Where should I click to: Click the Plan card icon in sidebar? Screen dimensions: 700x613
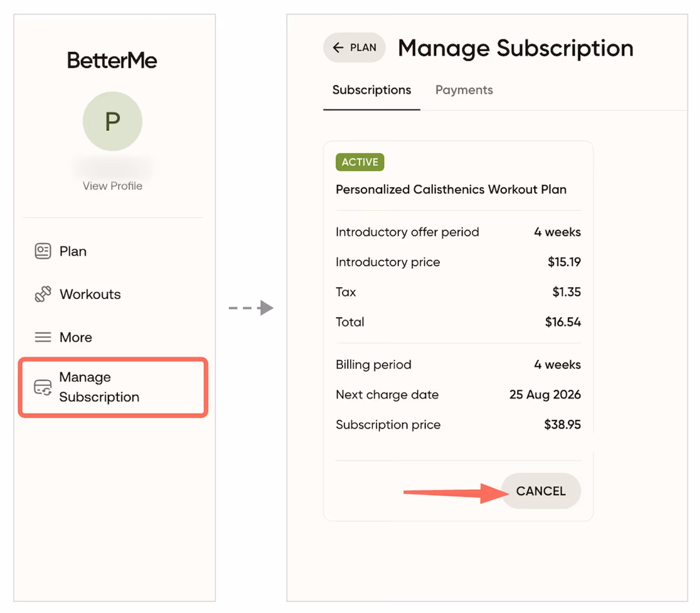[x=43, y=251]
